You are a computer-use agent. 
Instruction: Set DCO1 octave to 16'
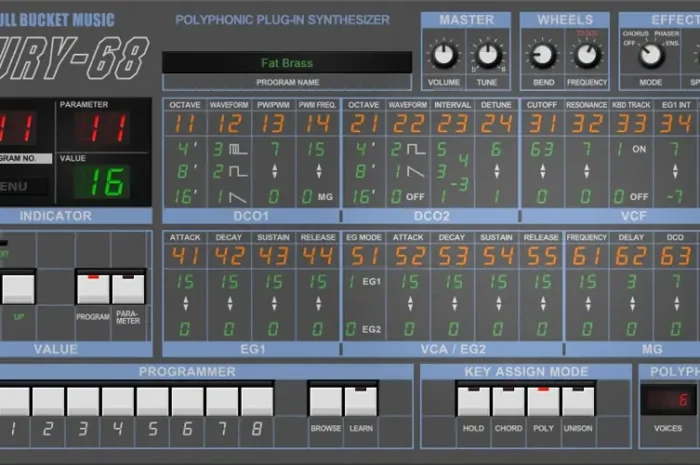pos(185,197)
